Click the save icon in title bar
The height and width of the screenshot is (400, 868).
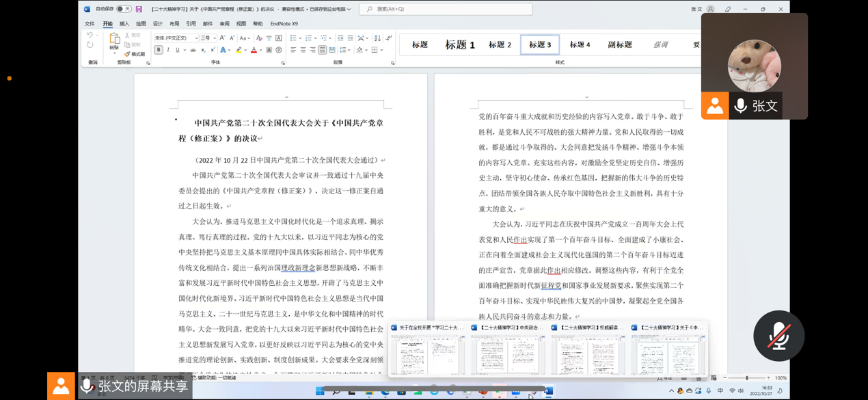pyautogui.click(x=139, y=10)
